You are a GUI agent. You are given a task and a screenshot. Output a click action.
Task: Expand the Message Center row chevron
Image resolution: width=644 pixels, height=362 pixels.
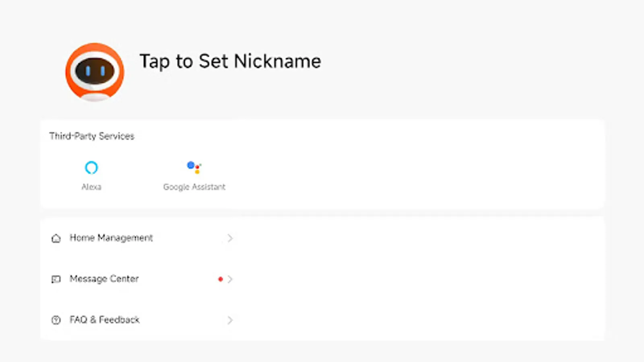[x=230, y=279]
